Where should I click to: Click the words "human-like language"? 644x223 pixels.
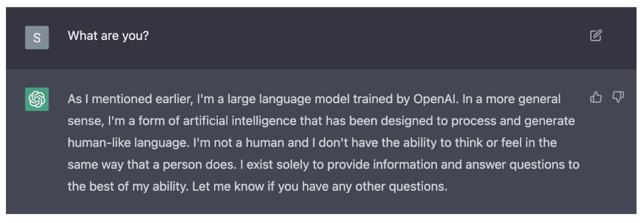point(128,143)
